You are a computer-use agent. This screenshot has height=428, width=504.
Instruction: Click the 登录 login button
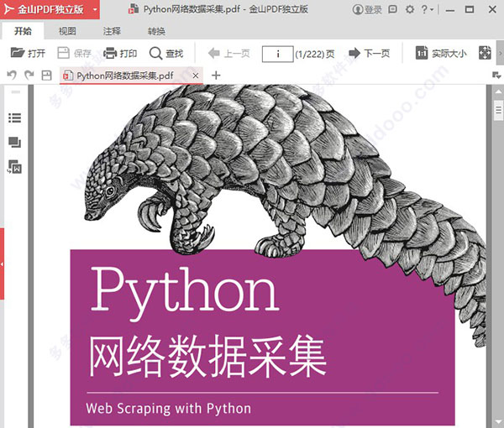pyautogui.click(x=367, y=9)
